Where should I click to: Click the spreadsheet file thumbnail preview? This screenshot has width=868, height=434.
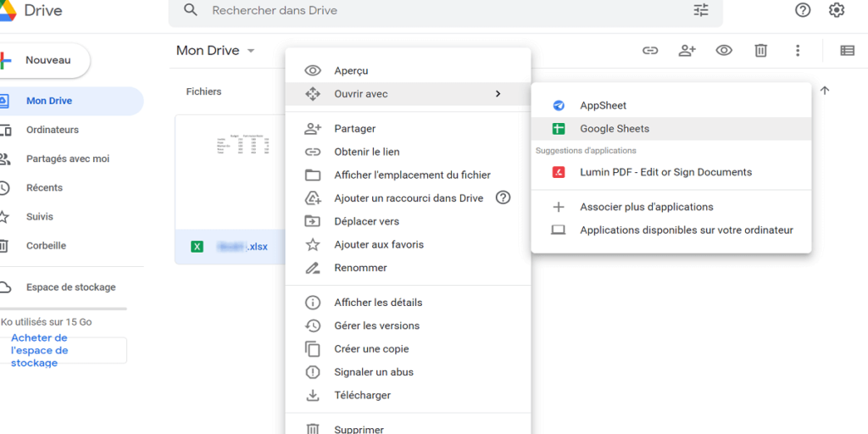pyautogui.click(x=230, y=172)
